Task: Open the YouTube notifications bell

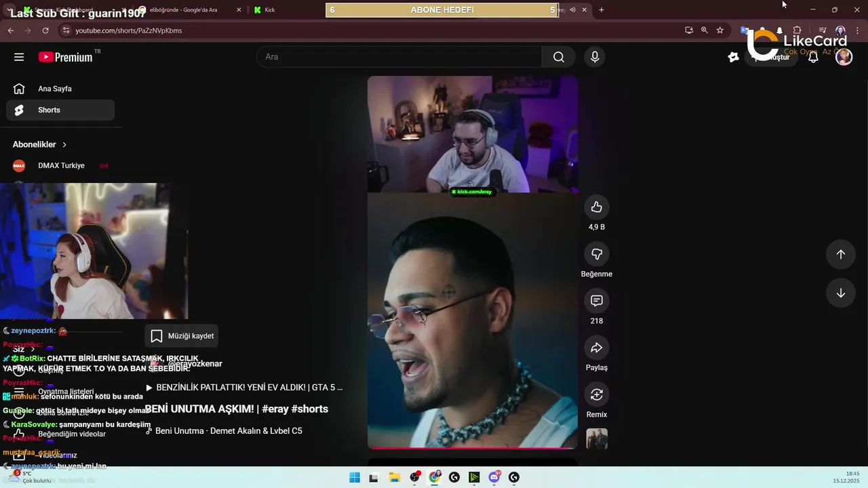Action: pos(813,57)
